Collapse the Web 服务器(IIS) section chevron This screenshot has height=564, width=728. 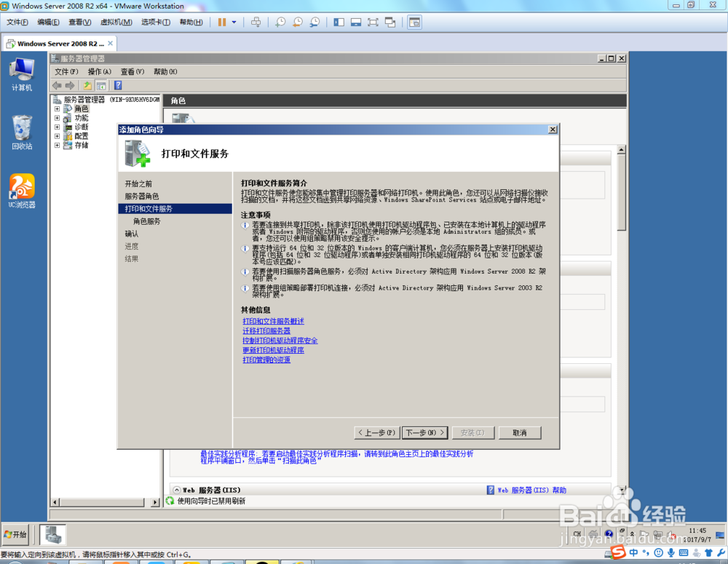[177, 490]
